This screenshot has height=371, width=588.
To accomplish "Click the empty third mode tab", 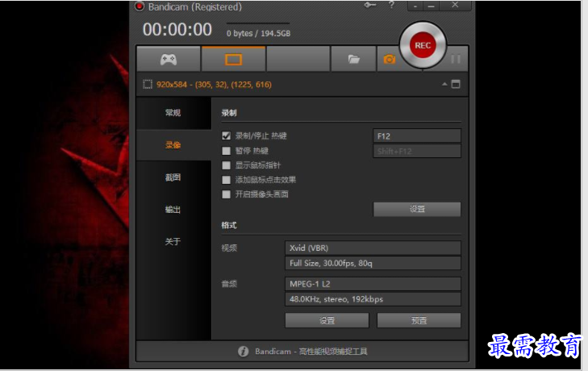I will (298, 59).
